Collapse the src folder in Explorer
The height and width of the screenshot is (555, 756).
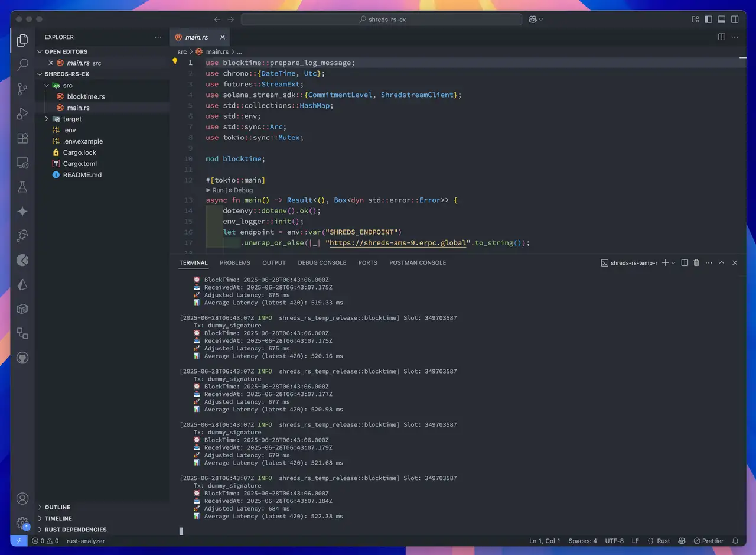click(x=46, y=85)
